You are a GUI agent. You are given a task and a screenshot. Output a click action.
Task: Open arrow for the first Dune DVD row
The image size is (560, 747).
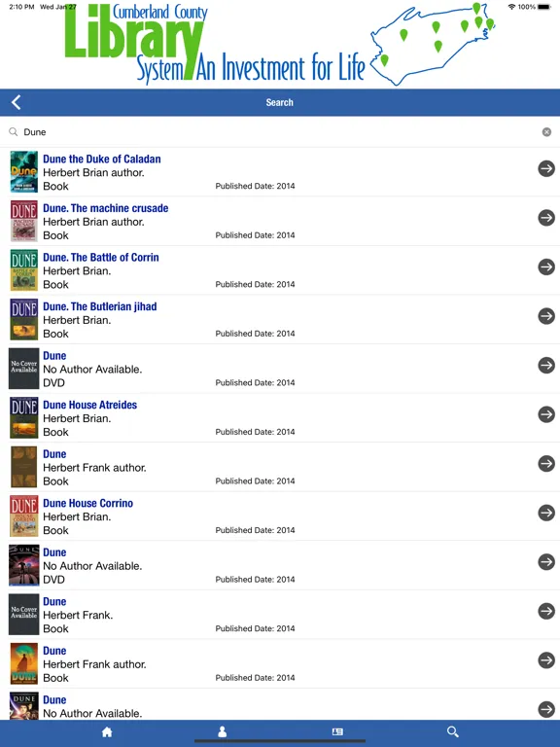pyautogui.click(x=546, y=366)
